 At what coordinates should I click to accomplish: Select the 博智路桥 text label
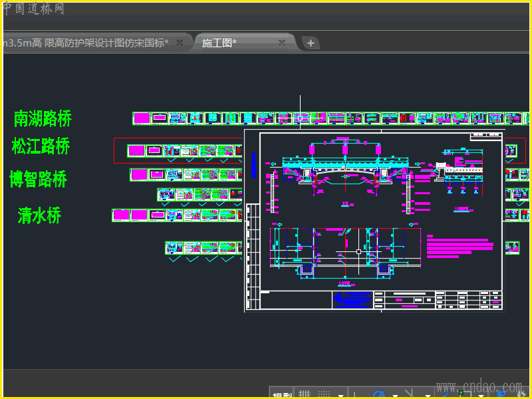pos(39,180)
